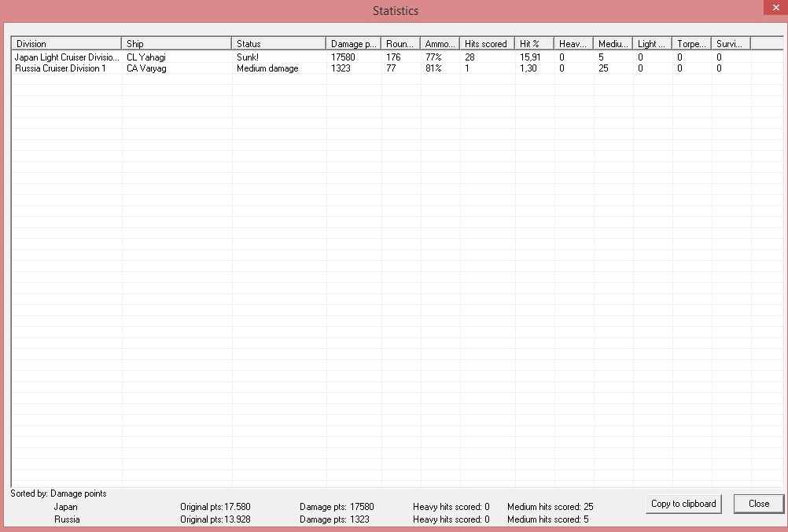Sort by the Hits scored column header
The image size is (788, 532).
click(x=488, y=44)
